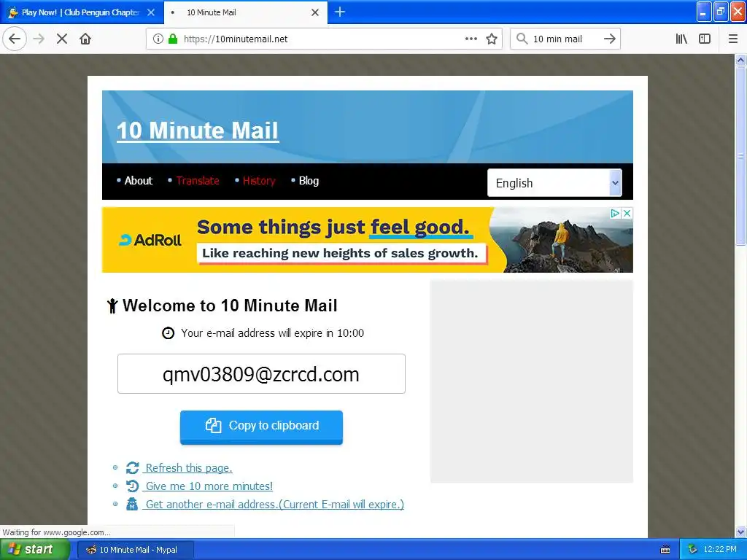
Task: Click Give me 10 more minutes link
Action: click(209, 486)
